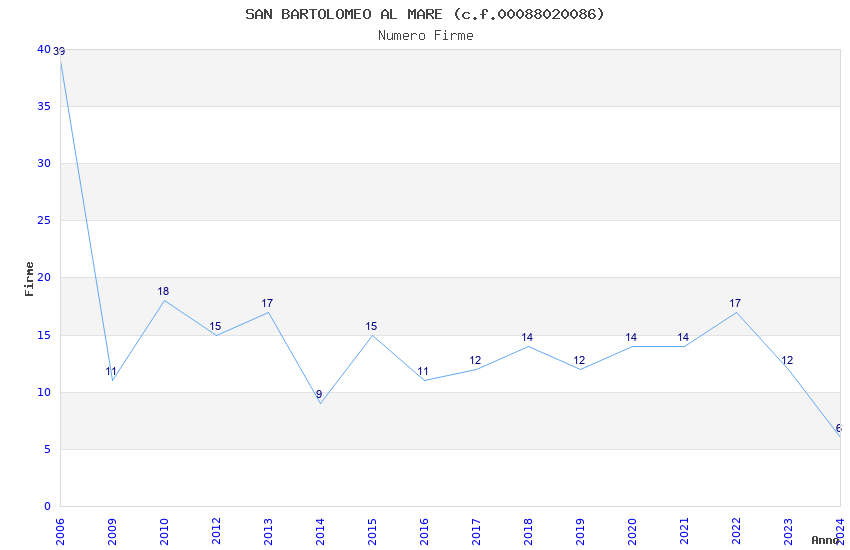
Task: Click x-axis year label 2016
Action: [424, 532]
